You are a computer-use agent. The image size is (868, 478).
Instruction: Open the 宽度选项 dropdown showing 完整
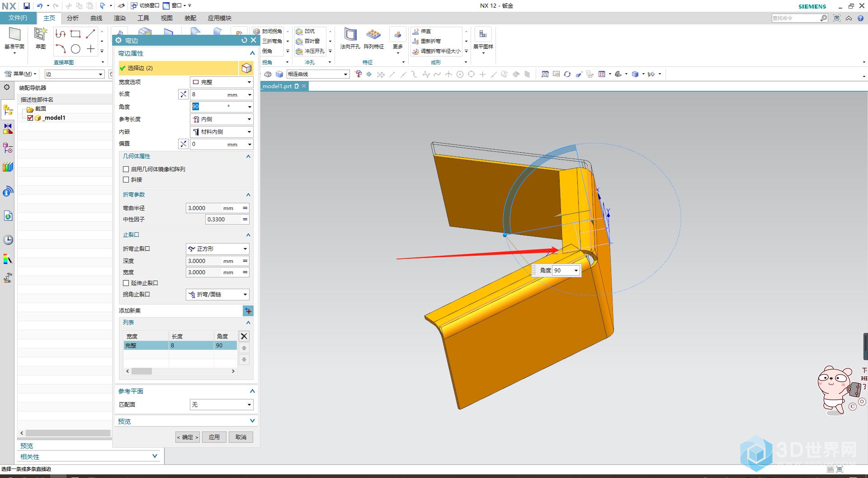click(x=222, y=82)
